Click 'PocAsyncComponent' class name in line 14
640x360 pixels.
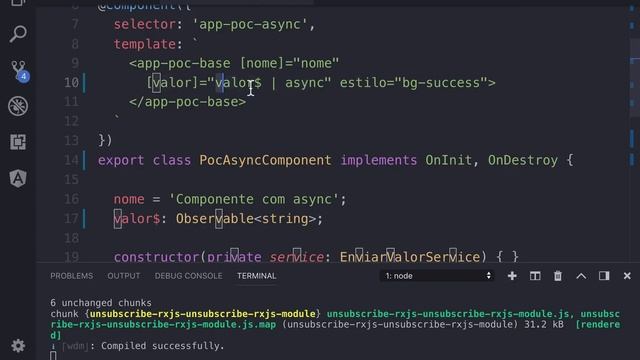(265, 160)
